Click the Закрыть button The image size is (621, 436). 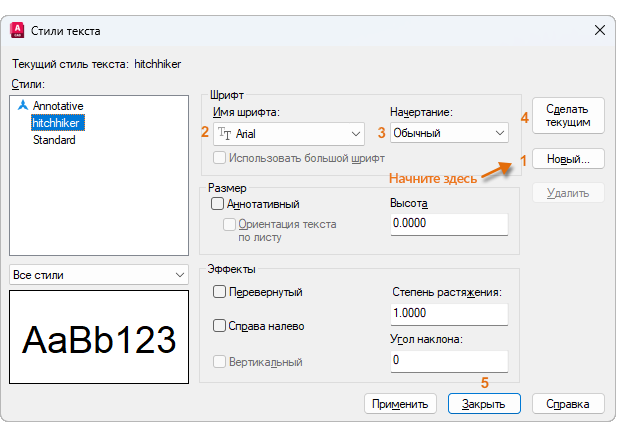484,404
